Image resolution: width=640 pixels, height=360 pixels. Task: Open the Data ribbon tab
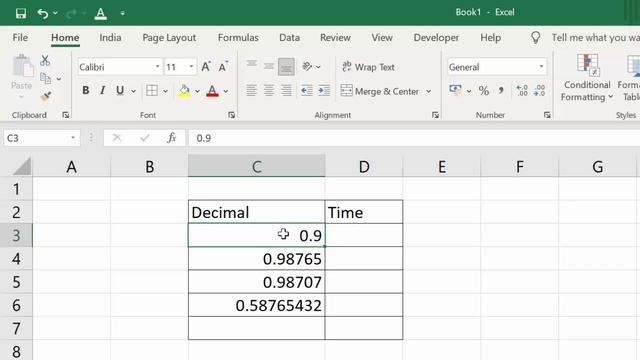(x=289, y=38)
